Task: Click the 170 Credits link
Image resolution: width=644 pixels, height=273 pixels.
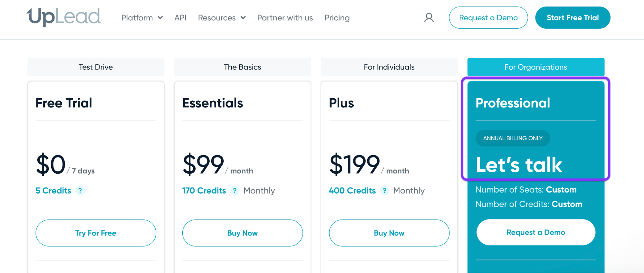Action: pos(204,191)
